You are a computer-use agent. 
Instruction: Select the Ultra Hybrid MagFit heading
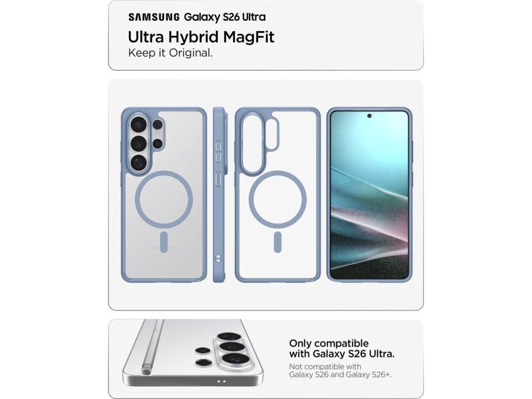201,37
